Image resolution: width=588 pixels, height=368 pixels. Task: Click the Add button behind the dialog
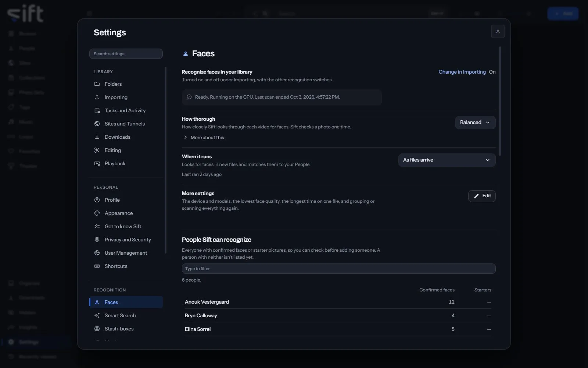[x=563, y=14]
